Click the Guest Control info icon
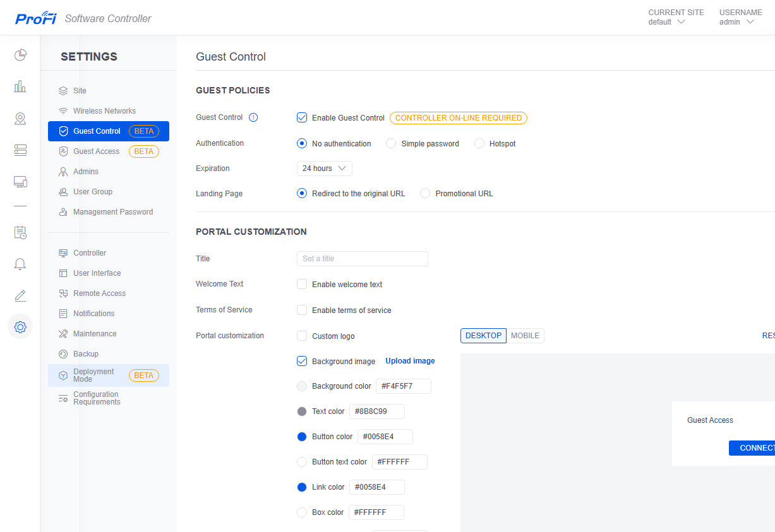Viewport: 775px width, 532px height. pos(253,117)
